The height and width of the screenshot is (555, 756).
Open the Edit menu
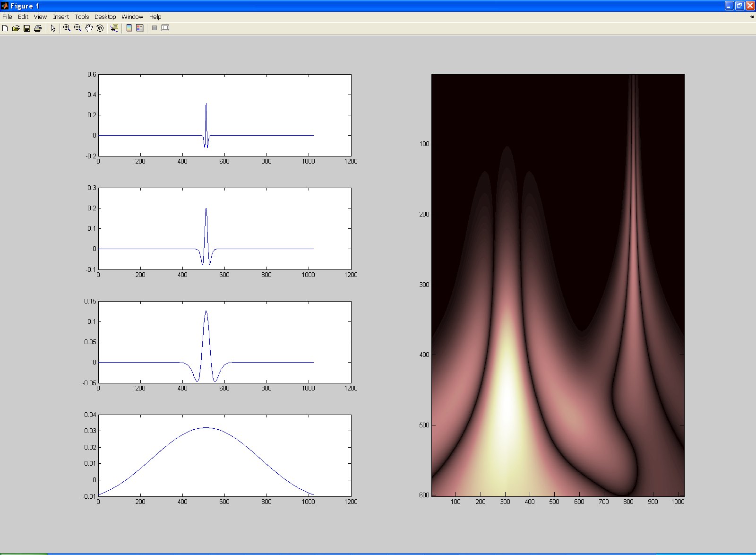pos(23,17)
